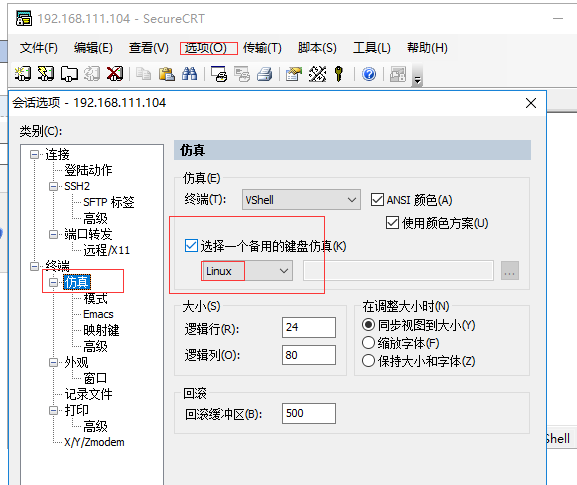Viewport: 577px width, 485px height.
Task: Open the 文件(F) menu
Action: tap(39, 48)
